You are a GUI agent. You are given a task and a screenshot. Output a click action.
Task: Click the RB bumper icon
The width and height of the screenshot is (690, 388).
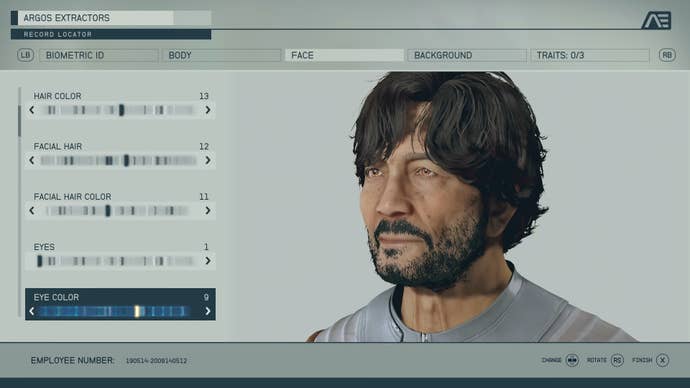tap(667, 55)
